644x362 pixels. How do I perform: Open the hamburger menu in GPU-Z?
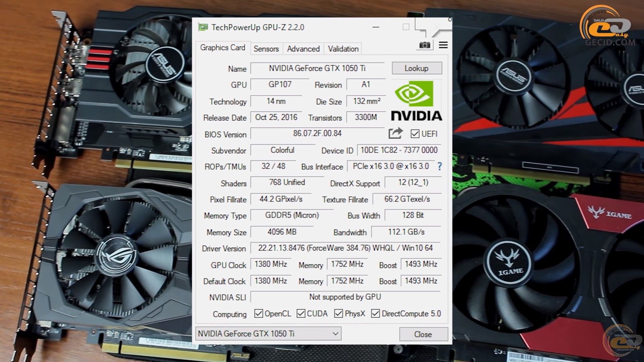(x=443, y=45)
